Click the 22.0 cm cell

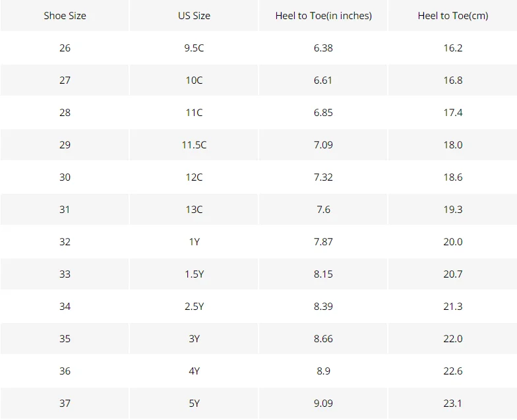(452, 339)
